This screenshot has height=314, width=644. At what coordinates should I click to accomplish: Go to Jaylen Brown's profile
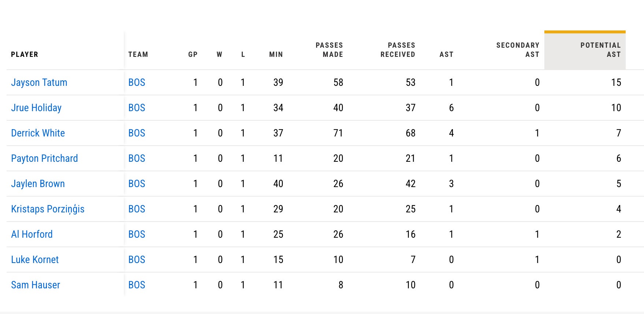[38, 184]
